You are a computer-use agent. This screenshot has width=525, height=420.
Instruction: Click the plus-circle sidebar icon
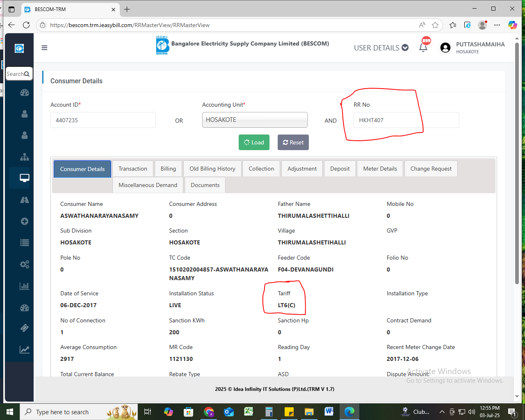(x=25, y=221)
